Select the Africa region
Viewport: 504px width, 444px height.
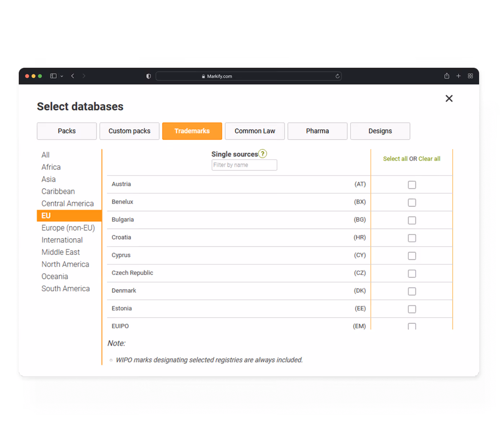tap(51, 167)
